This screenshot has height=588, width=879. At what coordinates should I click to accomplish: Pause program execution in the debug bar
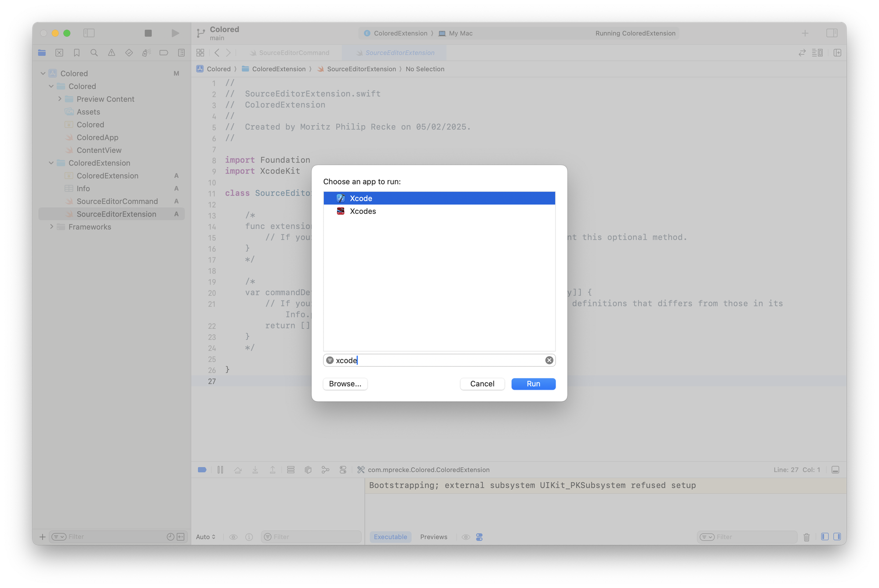tap(220, 470)
